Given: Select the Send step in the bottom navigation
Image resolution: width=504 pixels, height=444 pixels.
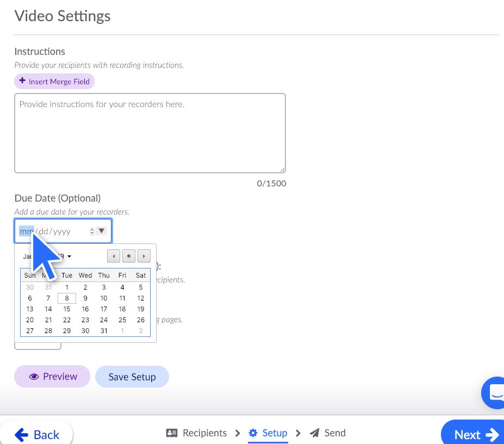Looking at the screenshot, I should point(335,433).
